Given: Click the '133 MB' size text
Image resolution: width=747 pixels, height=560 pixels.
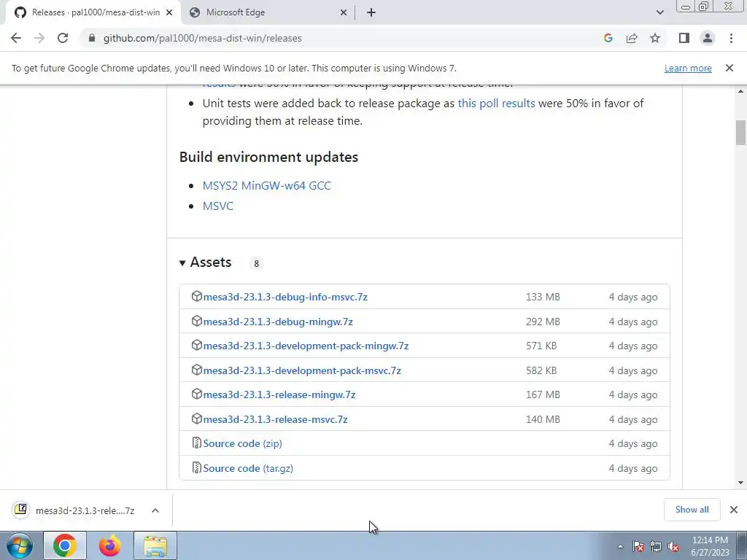Looking at the screenshot, I should click(x=543, y=297).
